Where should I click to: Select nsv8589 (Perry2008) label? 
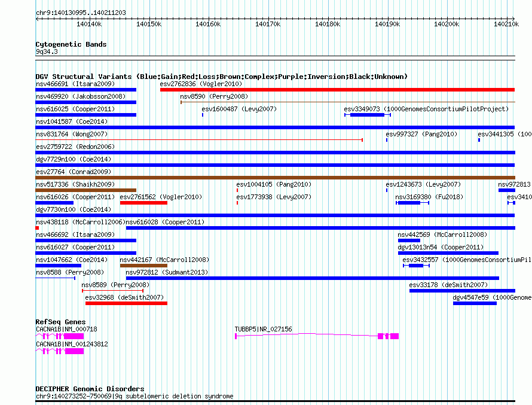coord(115,285)
